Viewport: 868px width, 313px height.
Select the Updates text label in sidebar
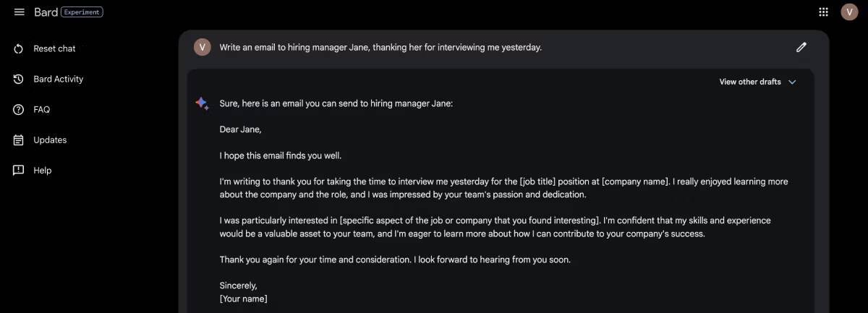tap(50, 140)
